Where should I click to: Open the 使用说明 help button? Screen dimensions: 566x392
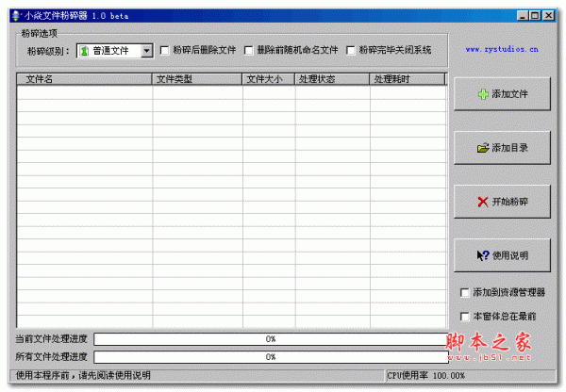click(x=502, y=255)
